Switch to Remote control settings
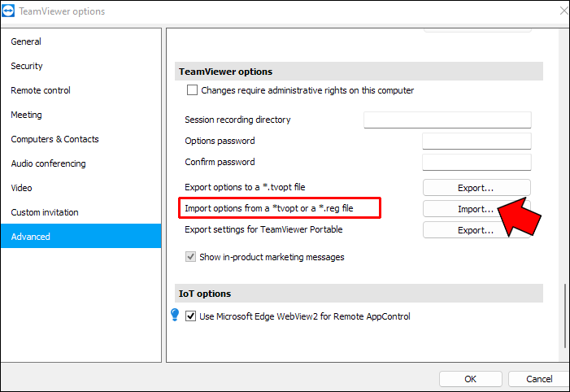The image size is (570, 392). tap(41, 90)
